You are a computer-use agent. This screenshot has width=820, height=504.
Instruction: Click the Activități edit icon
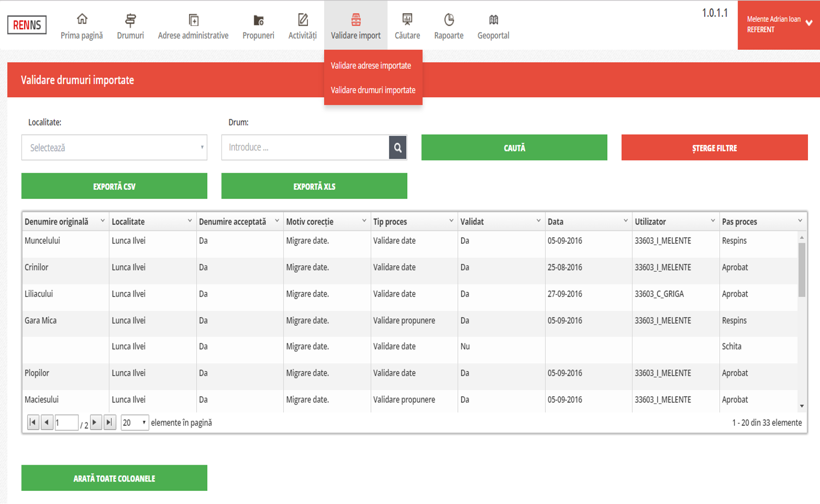point(302,20)
